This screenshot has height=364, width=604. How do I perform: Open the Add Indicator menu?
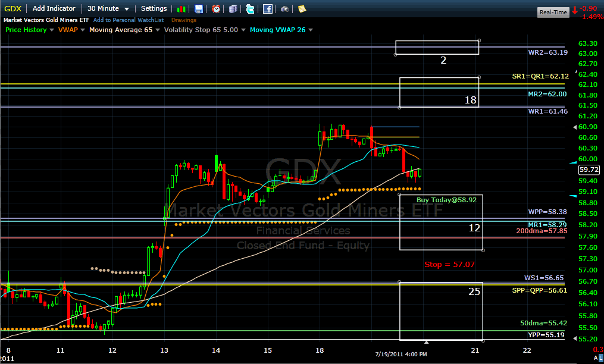(x=54, y=8)
